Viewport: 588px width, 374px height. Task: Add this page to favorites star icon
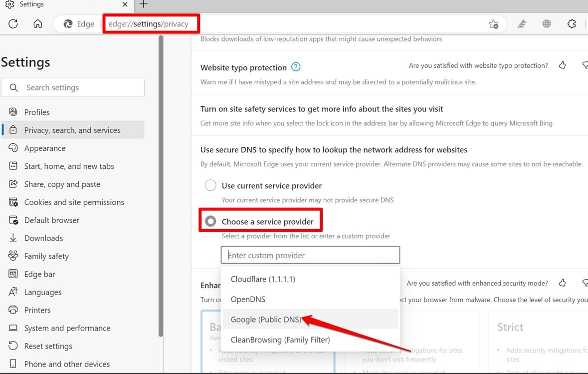pyautogui.click(x=494, y=24)
